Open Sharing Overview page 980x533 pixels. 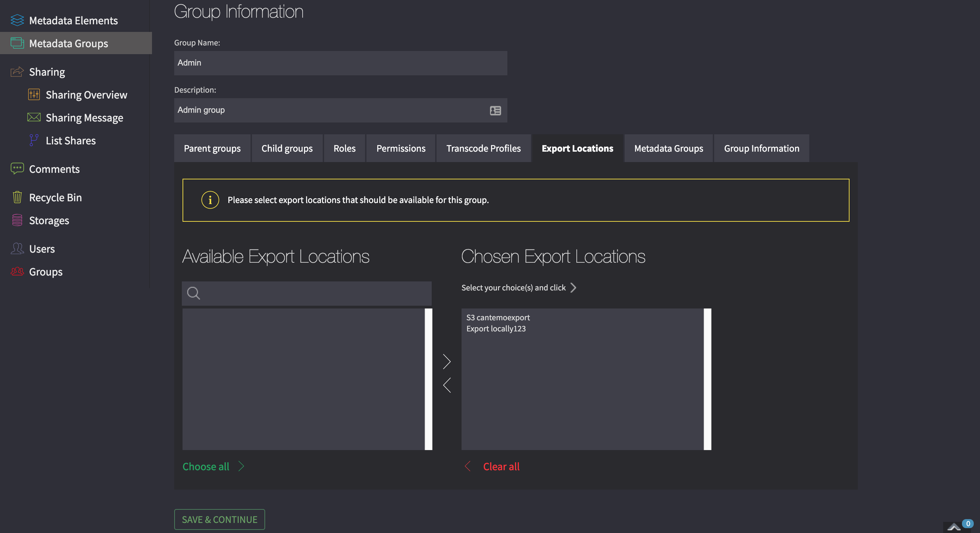[x=86, y=94]
